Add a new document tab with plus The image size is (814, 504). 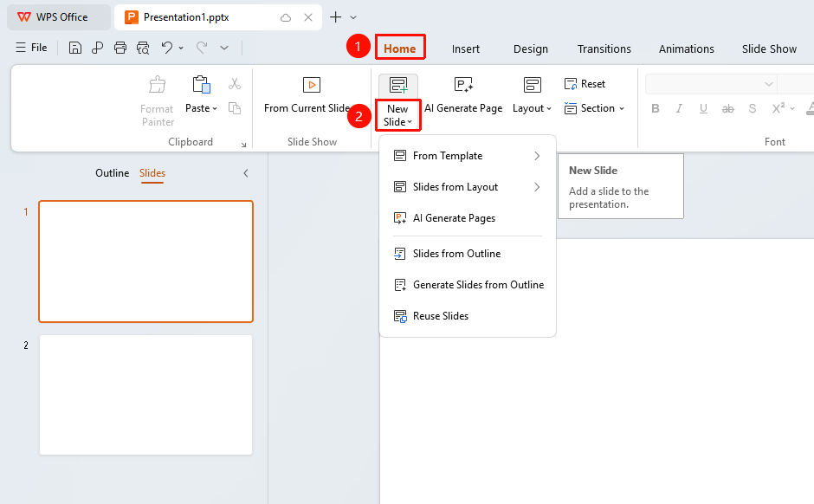tap(336, 17)
